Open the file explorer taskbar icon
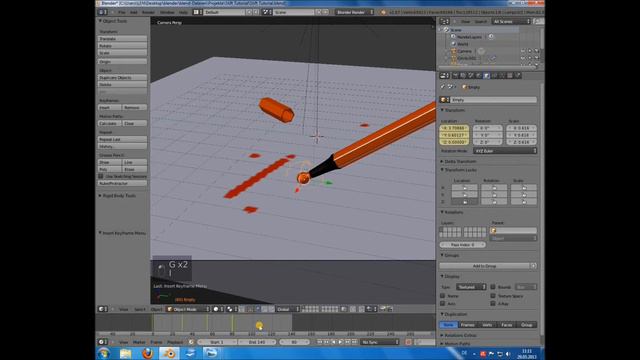The image size is (640, 360). (126, 353)
